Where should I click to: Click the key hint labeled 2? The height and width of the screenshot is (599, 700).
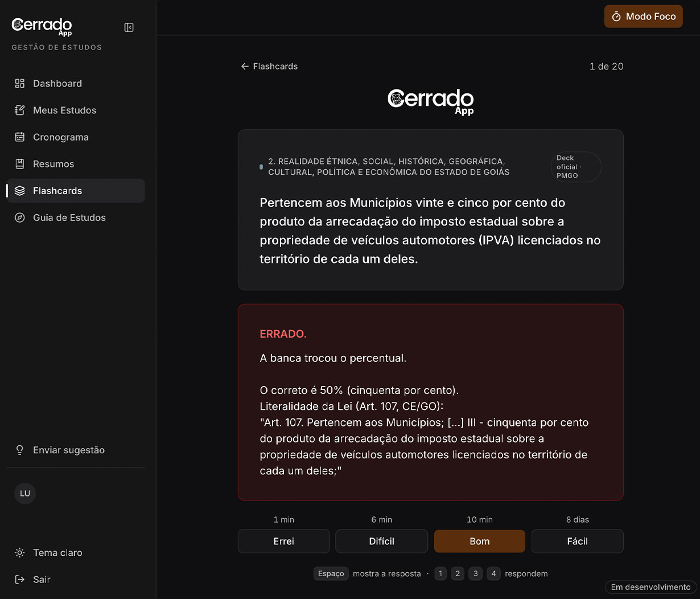458,573
